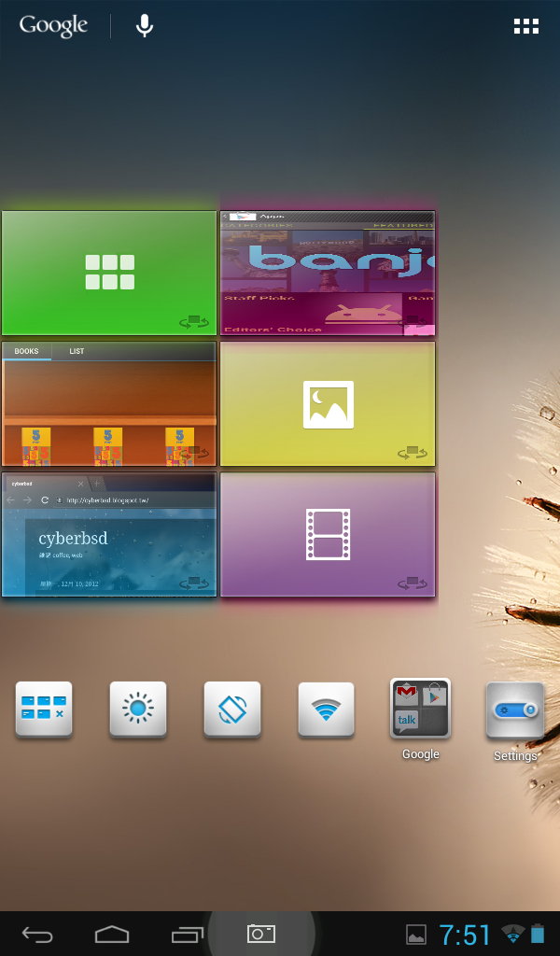Screen dimensions: 560x956
Task: Tap the Back navigation button
Action: pyautogui.click(x=37, y=934)
